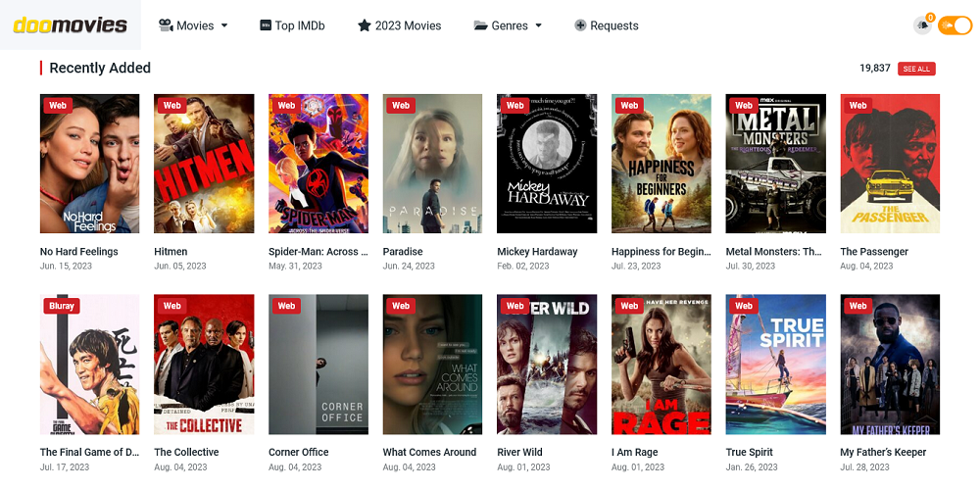Open the Hitmen poster
This screenshot has width=980, height=490.
pyautogui.click(x=204, y=164)
